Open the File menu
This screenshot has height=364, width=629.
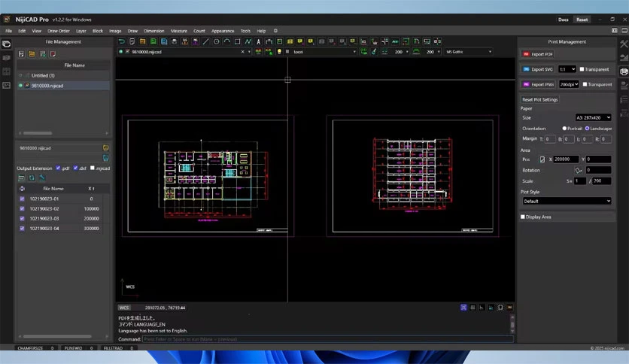coord(8,31)
